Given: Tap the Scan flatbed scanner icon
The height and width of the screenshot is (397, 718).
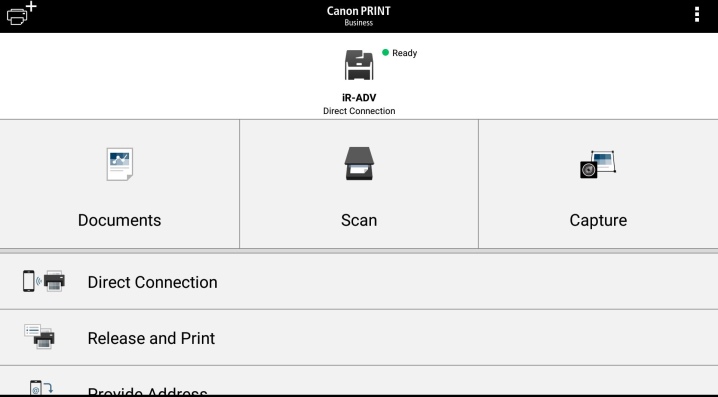Looking at the screenshot, I should click(359, 163).
